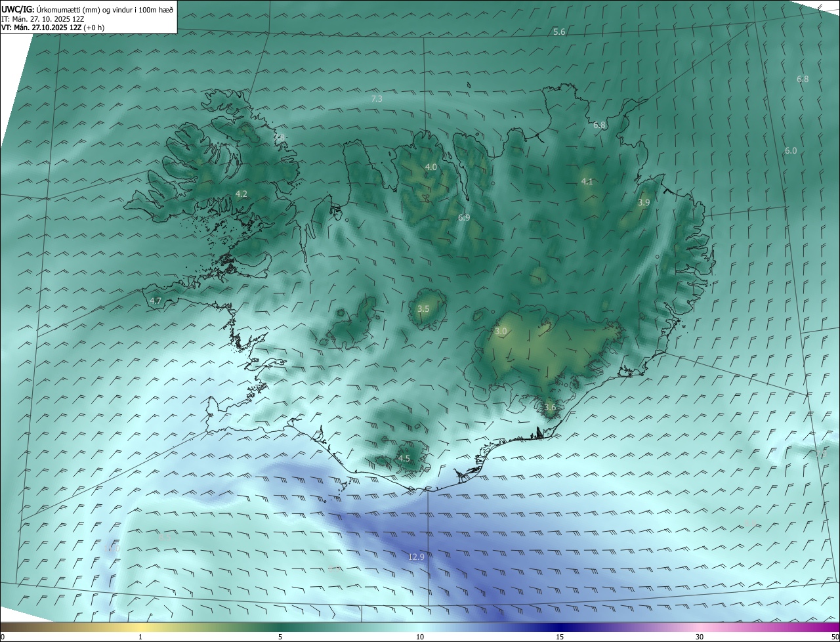840x642 pixels.
Task: Click the 4.1 value label
Action: point(587,182)
